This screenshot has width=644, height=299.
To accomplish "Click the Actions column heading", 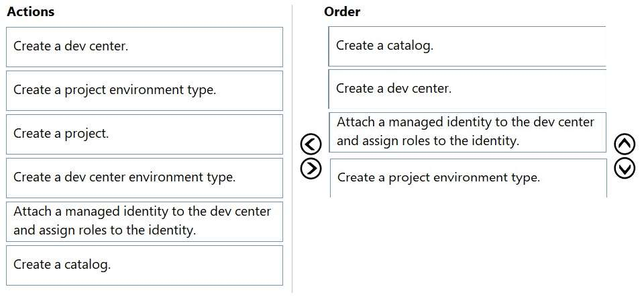I will tap(31, 11).
